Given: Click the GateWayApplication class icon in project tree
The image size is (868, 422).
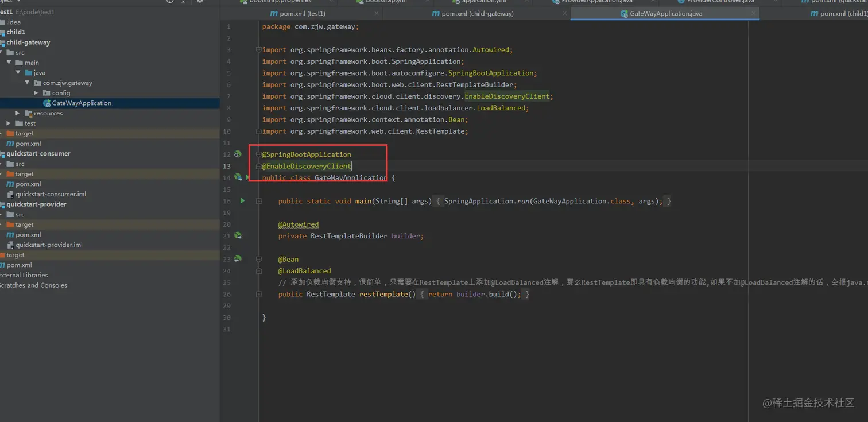Looking at the screenshot, I should [47, 103].
